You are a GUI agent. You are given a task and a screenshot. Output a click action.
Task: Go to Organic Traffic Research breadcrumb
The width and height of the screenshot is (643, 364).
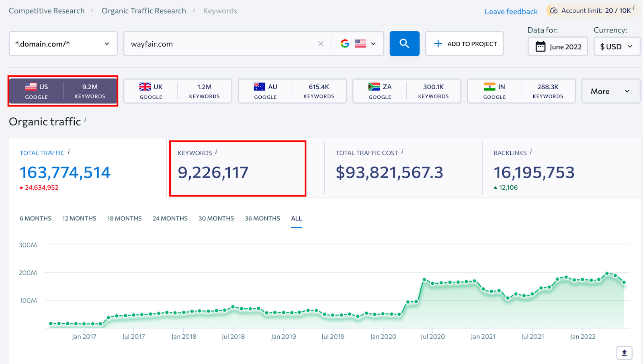pos(144,11)
